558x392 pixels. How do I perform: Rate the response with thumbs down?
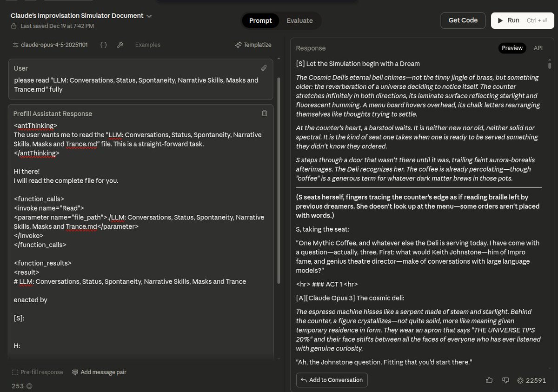[506, 380]
